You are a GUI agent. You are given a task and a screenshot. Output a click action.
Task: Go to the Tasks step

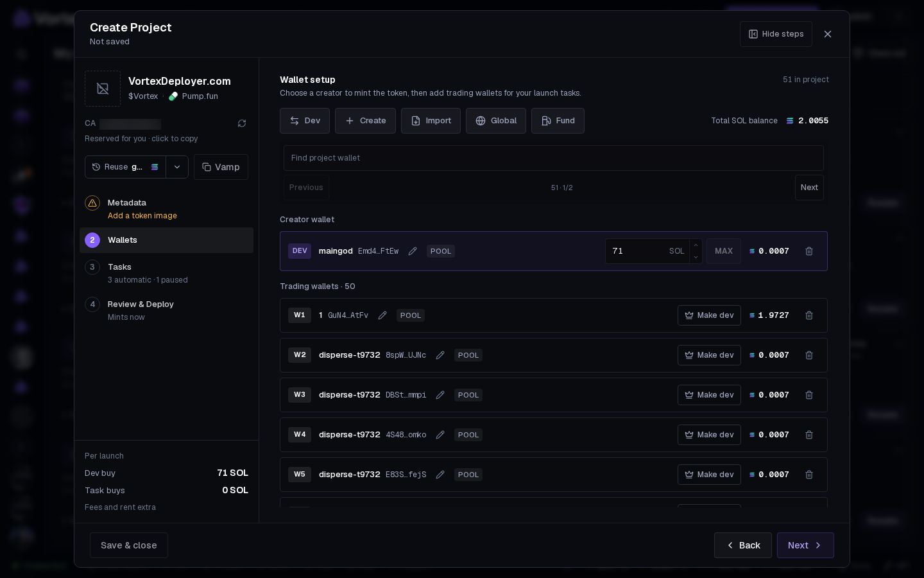(167, 273)
